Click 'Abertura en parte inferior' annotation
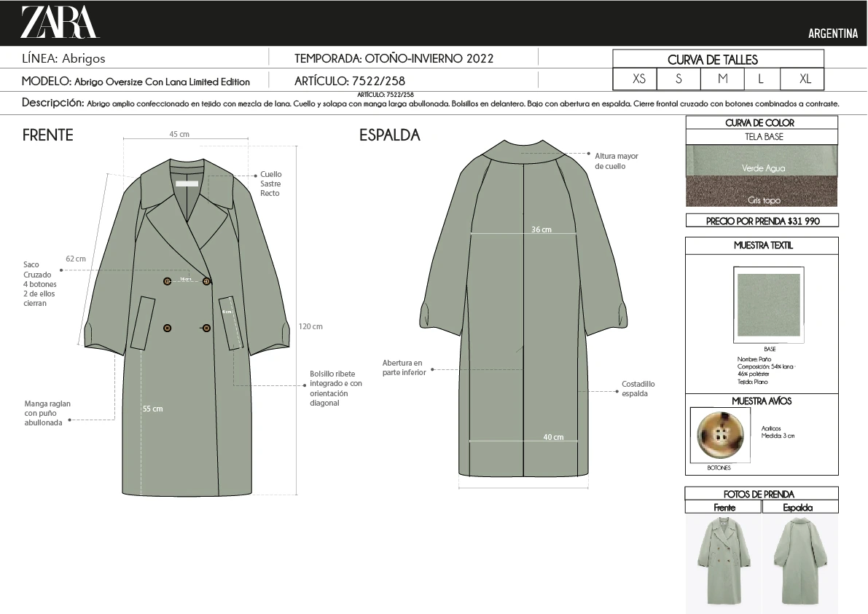 (404, 368)
